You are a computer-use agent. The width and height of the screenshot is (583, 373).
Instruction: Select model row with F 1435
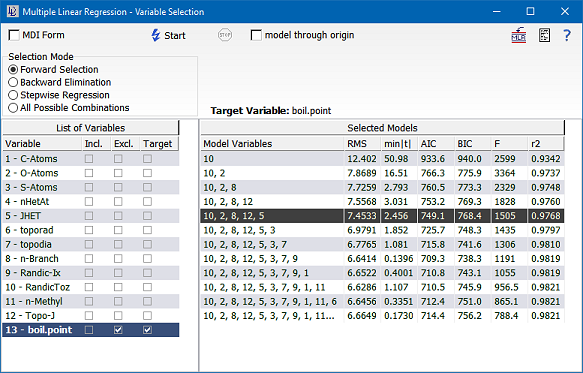[382, 230]
